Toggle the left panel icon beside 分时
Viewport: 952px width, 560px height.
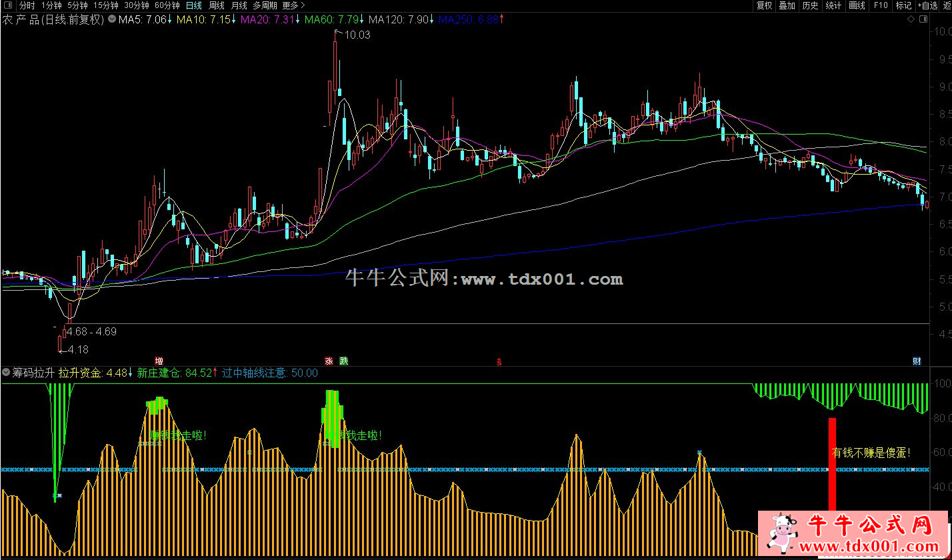pos(7,5)
